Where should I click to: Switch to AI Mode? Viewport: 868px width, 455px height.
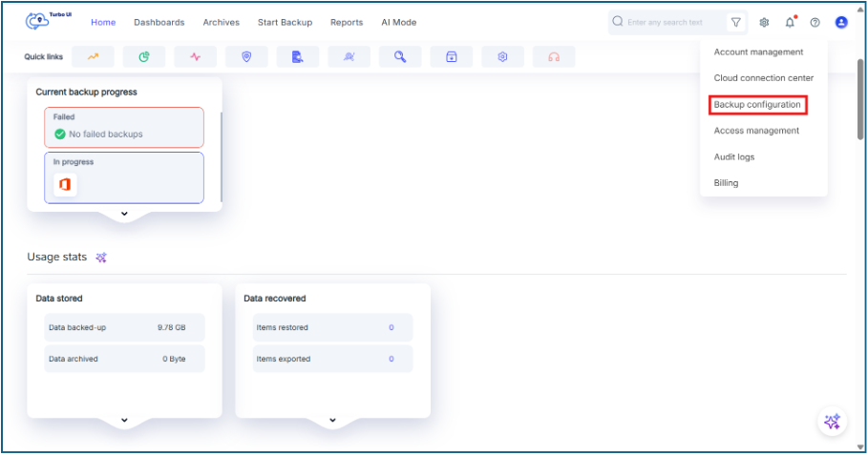point(399,22)
